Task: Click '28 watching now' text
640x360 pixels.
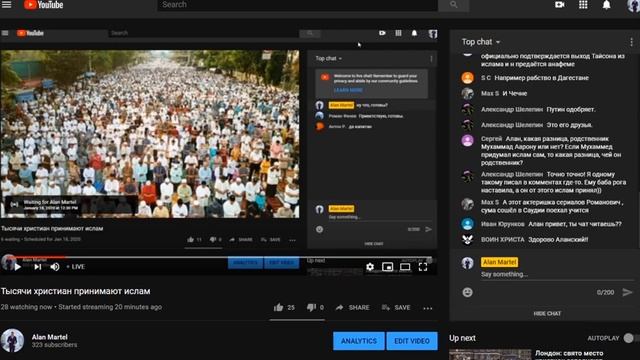Action: pos(27,307)
